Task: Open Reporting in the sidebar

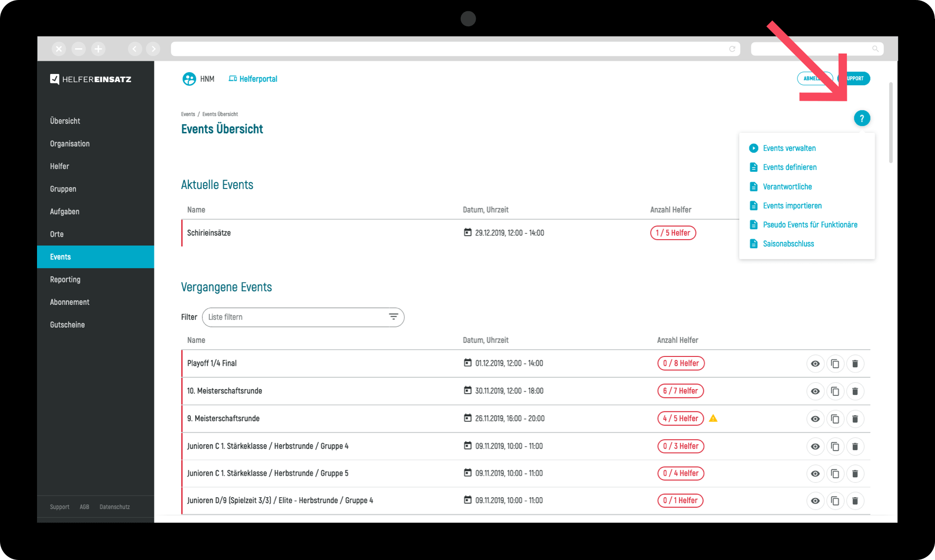Action: coord(65,280)
